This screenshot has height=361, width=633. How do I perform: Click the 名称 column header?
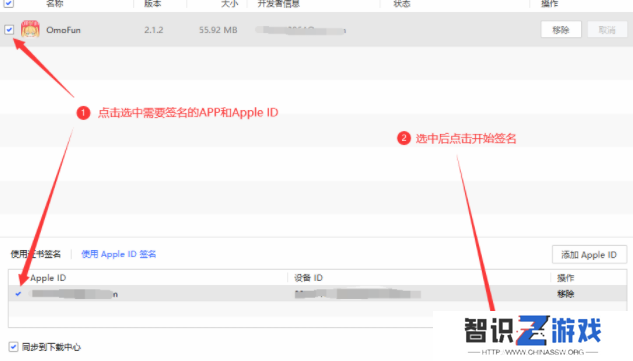click(x=54, y=4)
